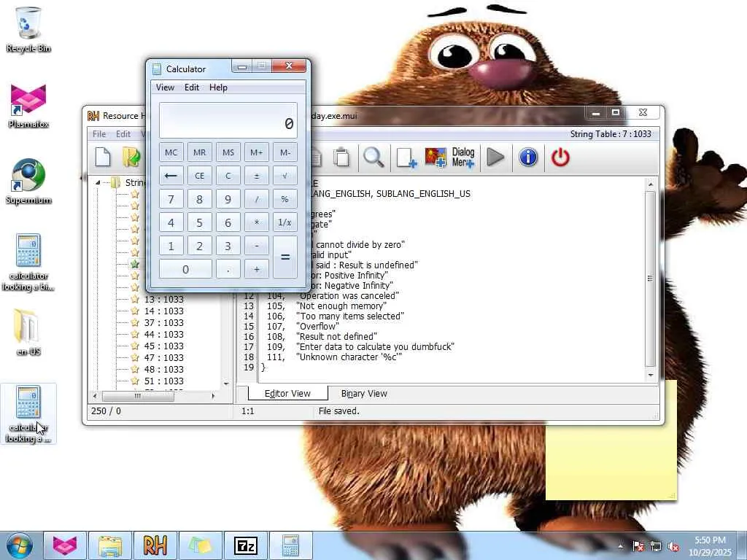Click the percent calculator button
Image resolution: width=747 pixels, height=560 pixels.
click(x=285, y=199)
